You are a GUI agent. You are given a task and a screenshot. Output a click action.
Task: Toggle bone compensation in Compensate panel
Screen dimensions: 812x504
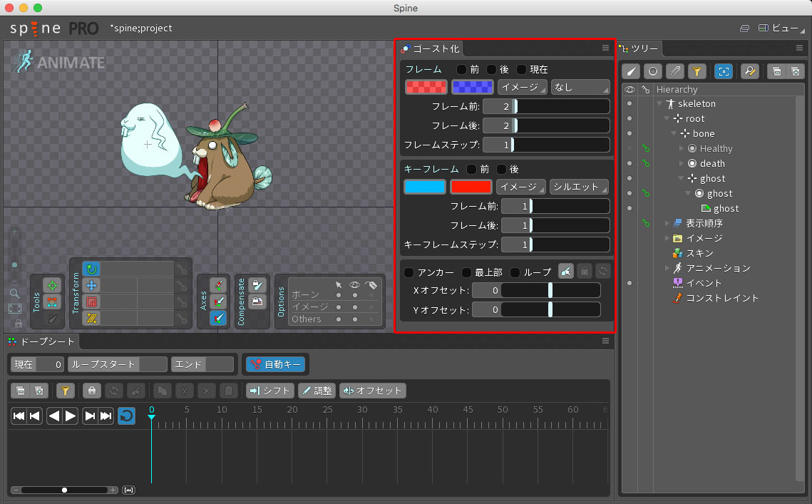coord(257,285)
